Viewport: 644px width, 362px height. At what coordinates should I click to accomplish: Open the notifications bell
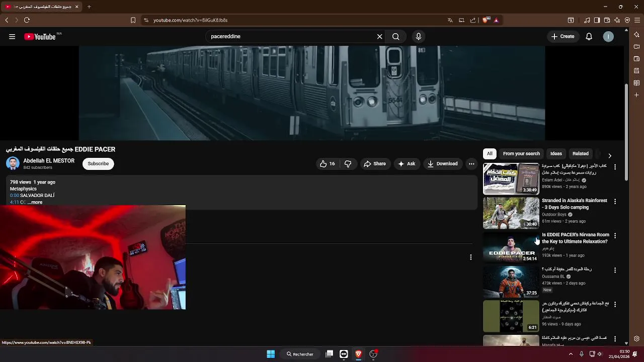click(x=589, y=36)
